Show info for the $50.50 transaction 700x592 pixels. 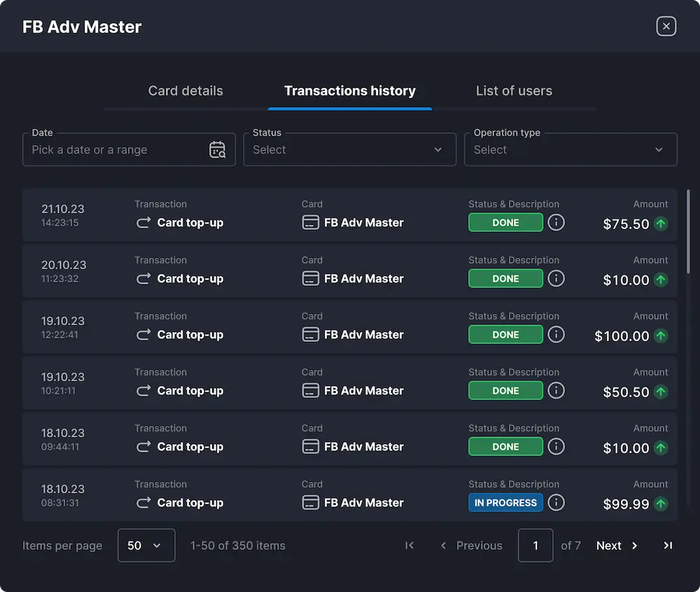point(556,391)
